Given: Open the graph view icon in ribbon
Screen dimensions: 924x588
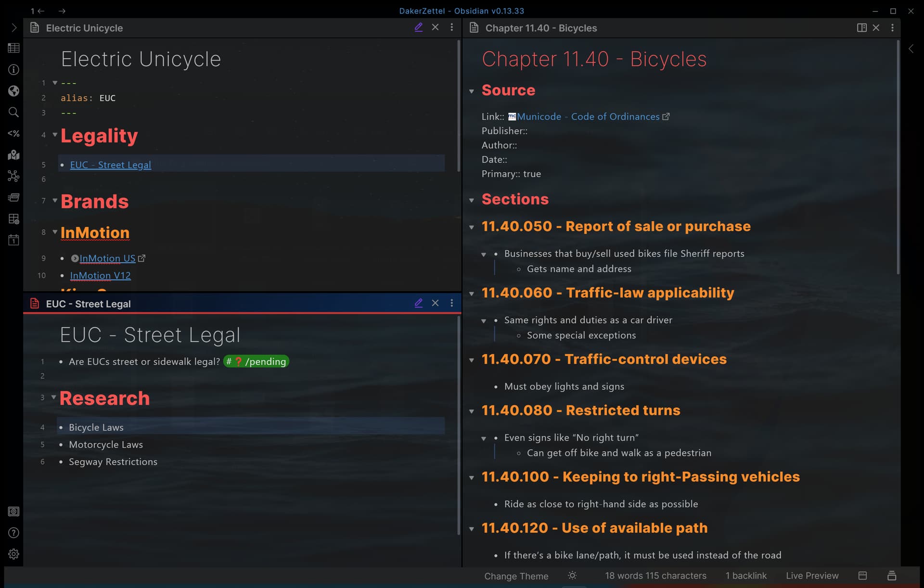Looking at the screenshot, I should (13, 176).
